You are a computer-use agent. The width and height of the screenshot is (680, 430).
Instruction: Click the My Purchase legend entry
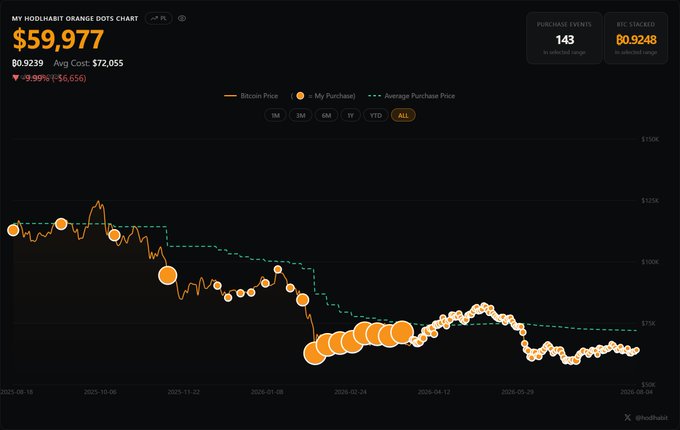[x=323, y=96]
